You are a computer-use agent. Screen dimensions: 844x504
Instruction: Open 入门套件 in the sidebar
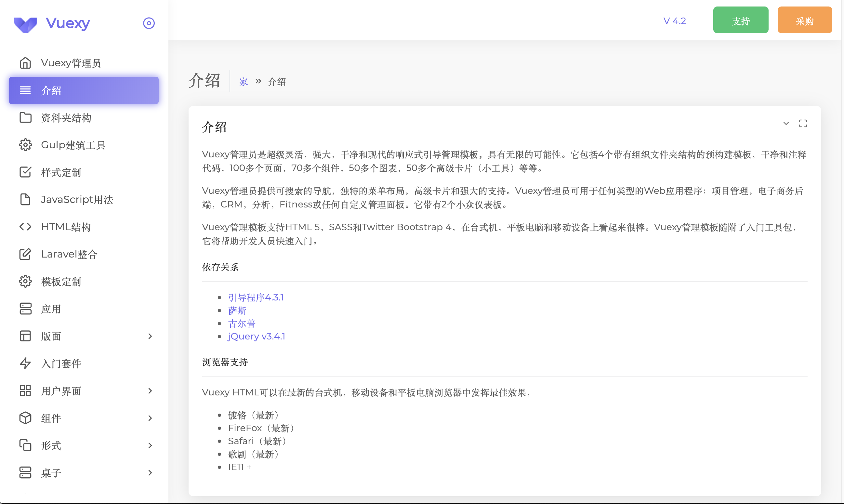84,364
